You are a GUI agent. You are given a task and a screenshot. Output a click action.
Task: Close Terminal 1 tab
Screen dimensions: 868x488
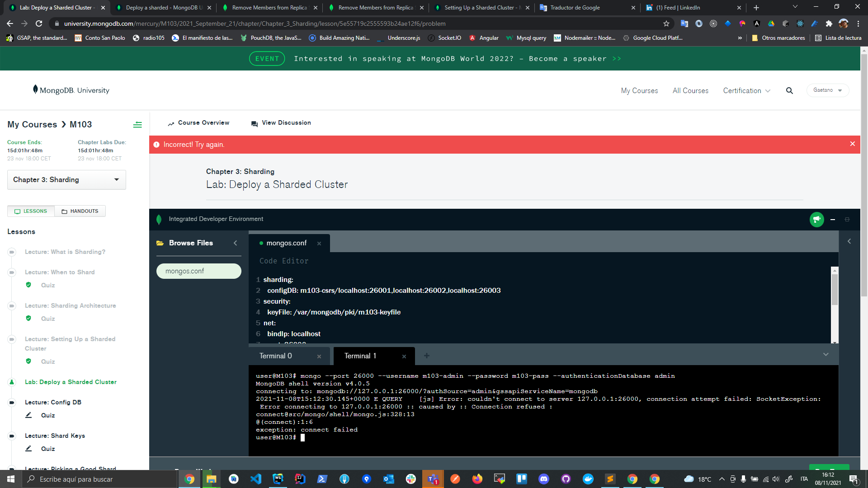404,357
